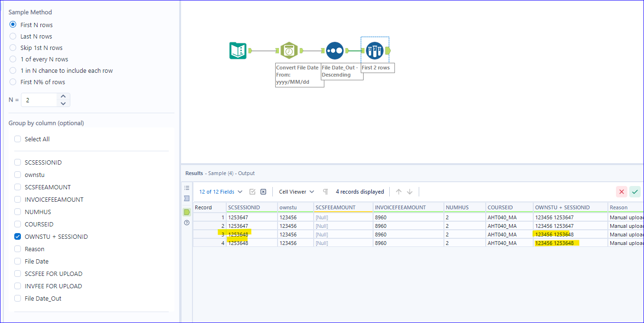The width and height of the screenshot is (644, 323).
Task: Tick the Select All checkbox
Action: tap(18, 139)
